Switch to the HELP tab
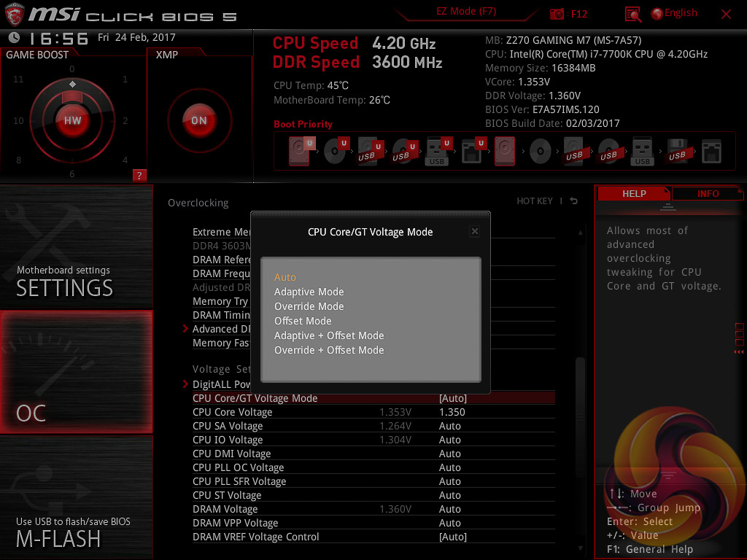The height and width of the screenshot is (560, 747). click(x=634, y=194)
